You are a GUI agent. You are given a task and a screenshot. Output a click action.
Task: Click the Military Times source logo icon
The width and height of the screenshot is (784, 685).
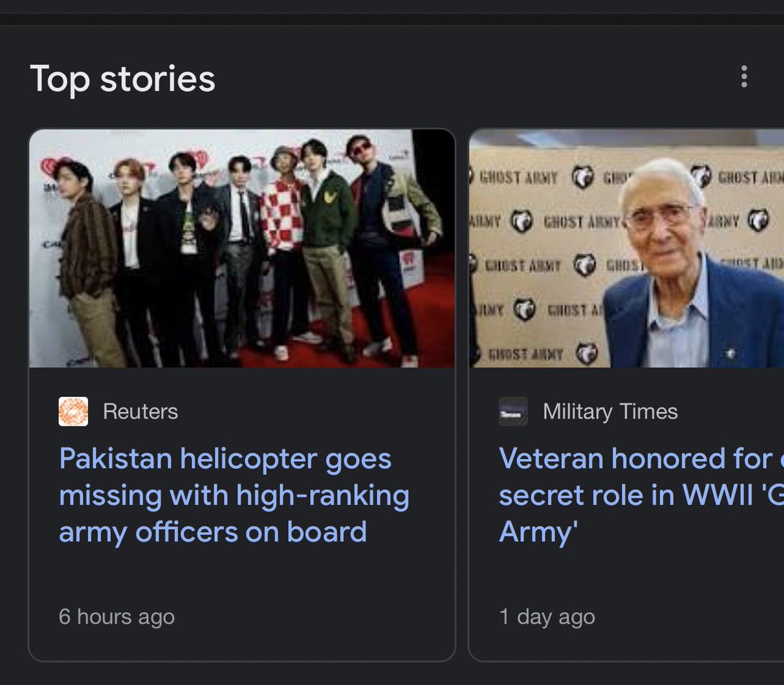pos(513,411)
